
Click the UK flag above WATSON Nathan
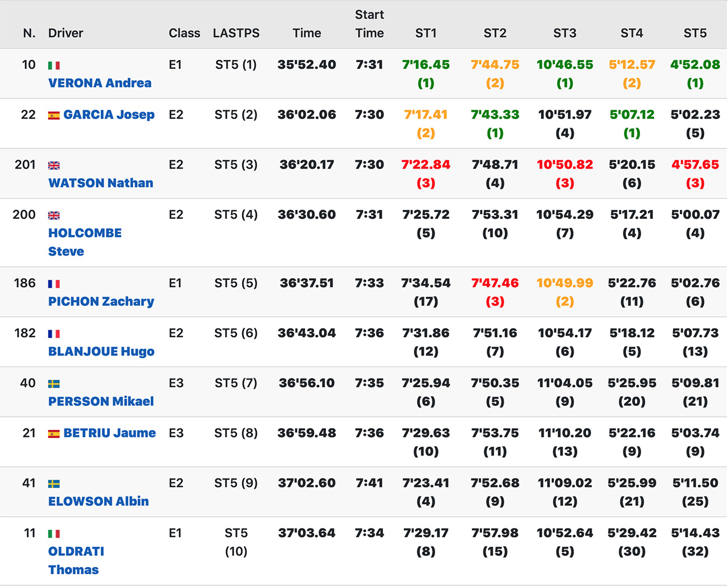[x=54, y=166]
